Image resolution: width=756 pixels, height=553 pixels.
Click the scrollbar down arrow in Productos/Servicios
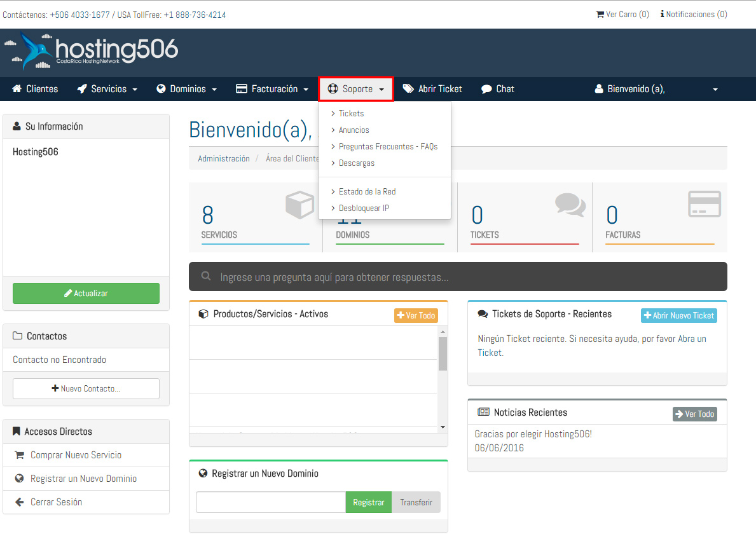[x=443, y=427]
